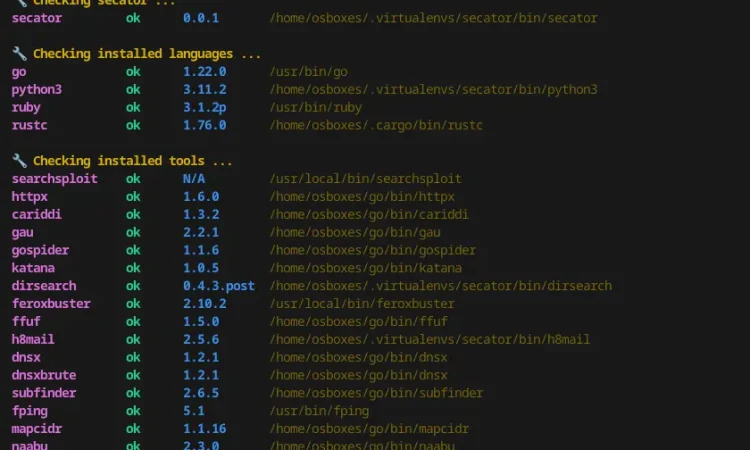
Task: Click the tool name 'subfinder'
Action: tap(44, 393)
